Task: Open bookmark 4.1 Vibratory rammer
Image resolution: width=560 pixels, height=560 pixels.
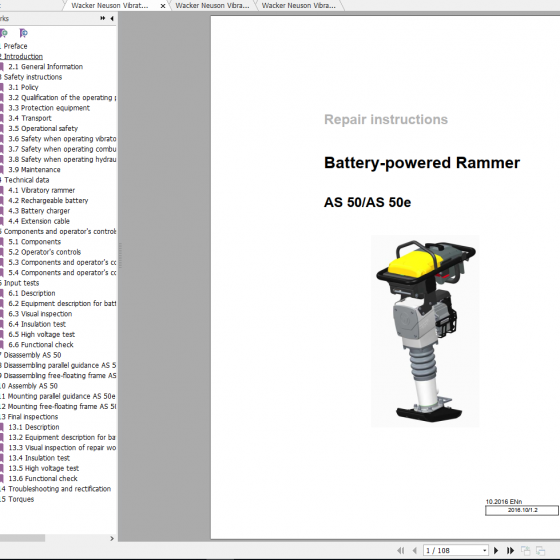Action: (x=41, y=190)
